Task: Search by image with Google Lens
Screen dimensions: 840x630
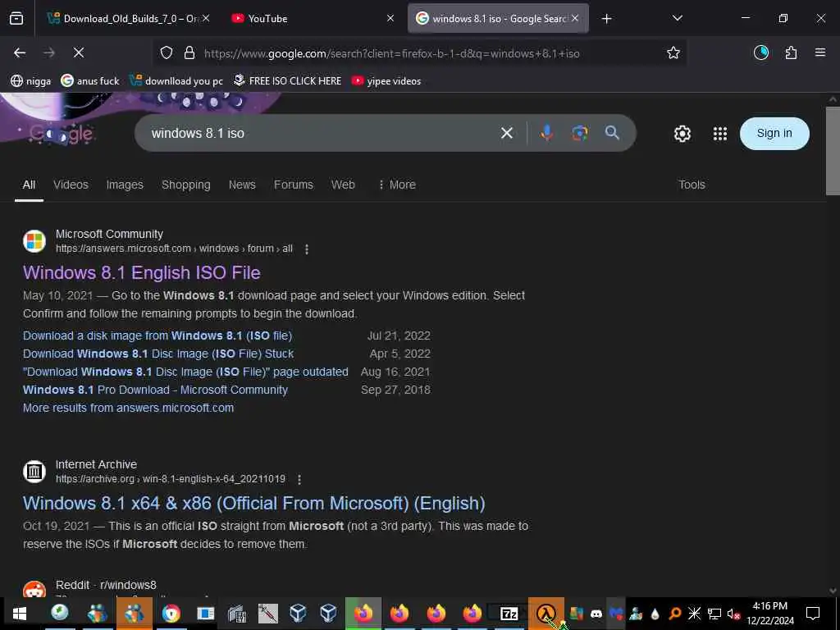Action: click(579, 133)
